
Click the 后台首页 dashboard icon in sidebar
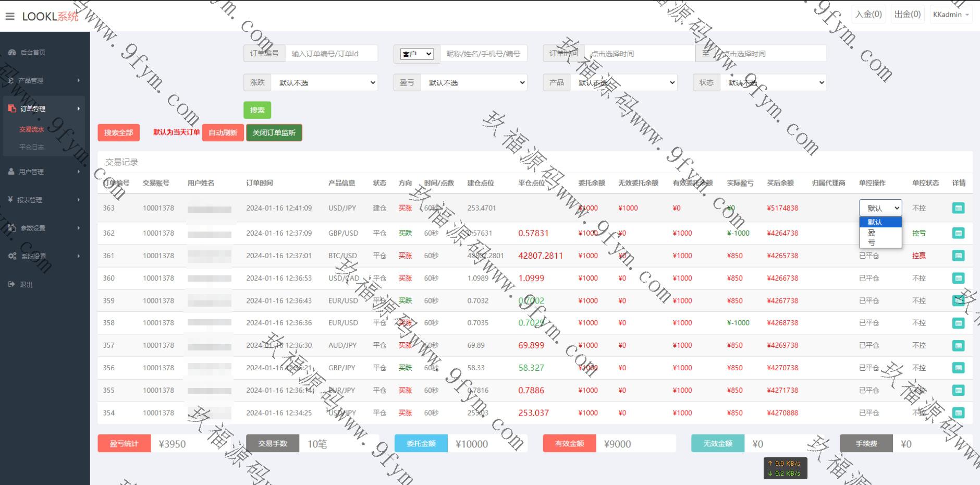coord(12,52)
